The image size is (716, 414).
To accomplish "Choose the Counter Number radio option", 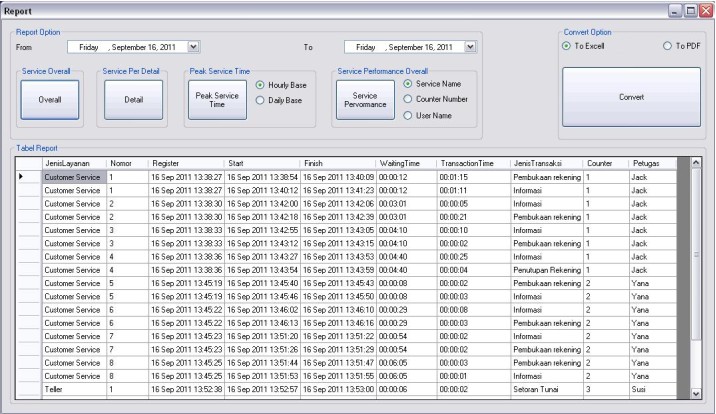I will [407, 98].
